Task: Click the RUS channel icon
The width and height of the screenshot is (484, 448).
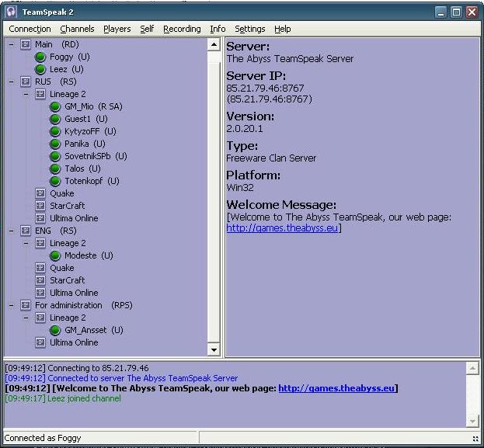Action: pos(26,82)
